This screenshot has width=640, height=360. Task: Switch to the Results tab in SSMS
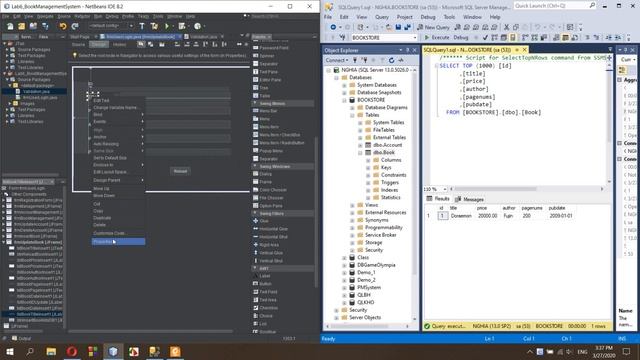(438, 199)
